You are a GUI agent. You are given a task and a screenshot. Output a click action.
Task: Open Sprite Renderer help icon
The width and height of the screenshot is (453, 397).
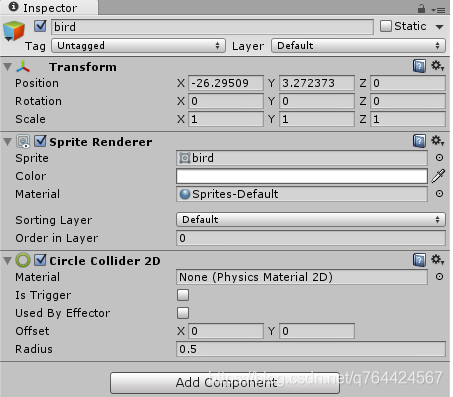[x=419, y=141]
